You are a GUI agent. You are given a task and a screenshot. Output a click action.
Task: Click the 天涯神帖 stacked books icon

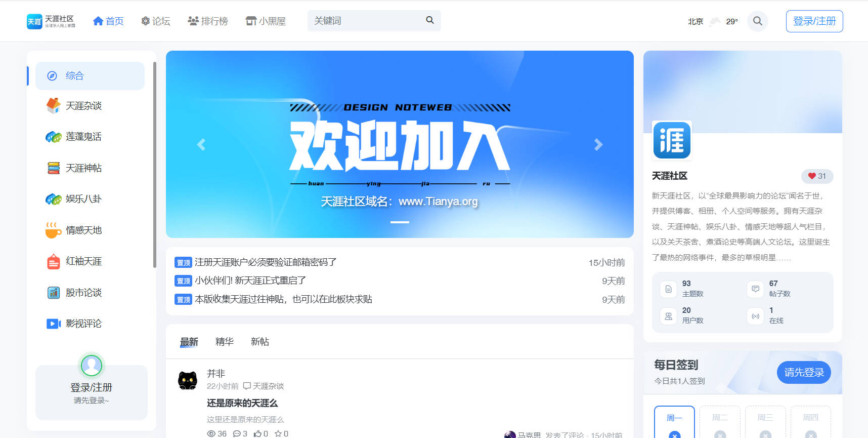coord(54,168)
